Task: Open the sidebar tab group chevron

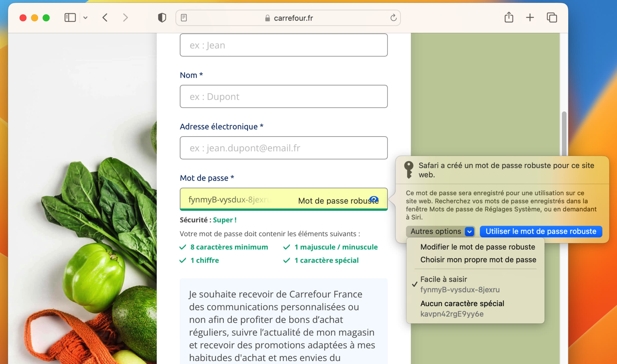Action: click(x=85, y=18)
